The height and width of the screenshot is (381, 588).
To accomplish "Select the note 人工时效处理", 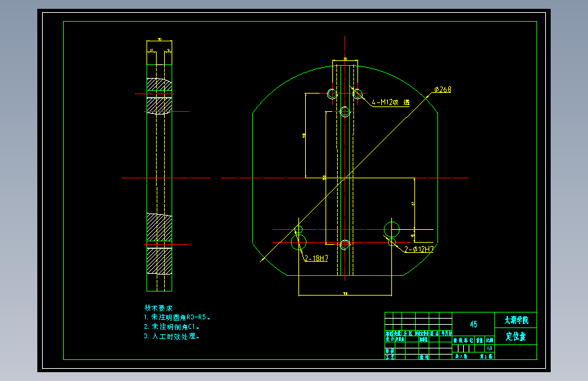I will [172, 336].
